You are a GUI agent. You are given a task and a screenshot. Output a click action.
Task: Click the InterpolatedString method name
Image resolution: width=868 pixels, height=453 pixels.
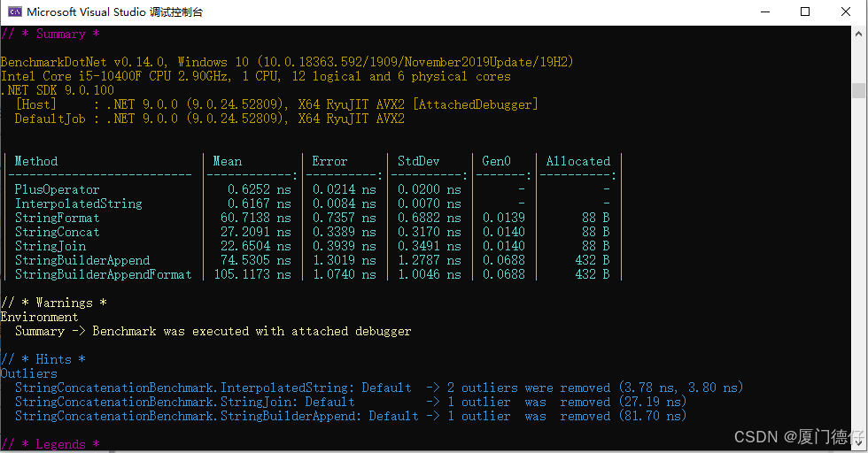coord(78,203)
